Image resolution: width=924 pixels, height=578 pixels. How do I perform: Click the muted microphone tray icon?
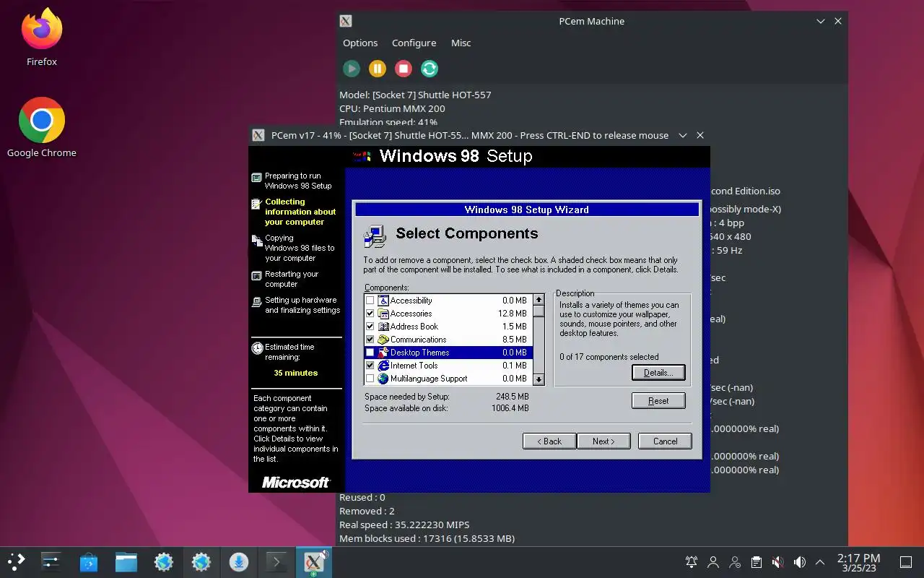777,562
